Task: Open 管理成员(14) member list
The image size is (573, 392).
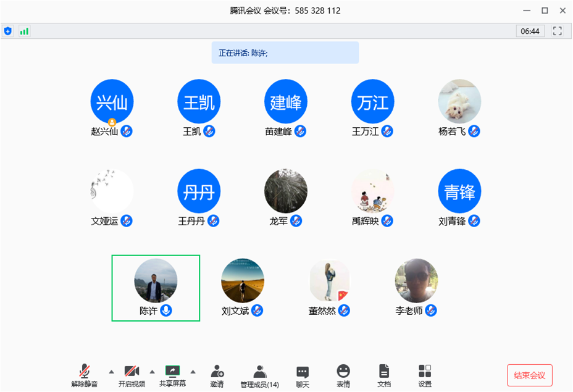Action: (260, 376)
